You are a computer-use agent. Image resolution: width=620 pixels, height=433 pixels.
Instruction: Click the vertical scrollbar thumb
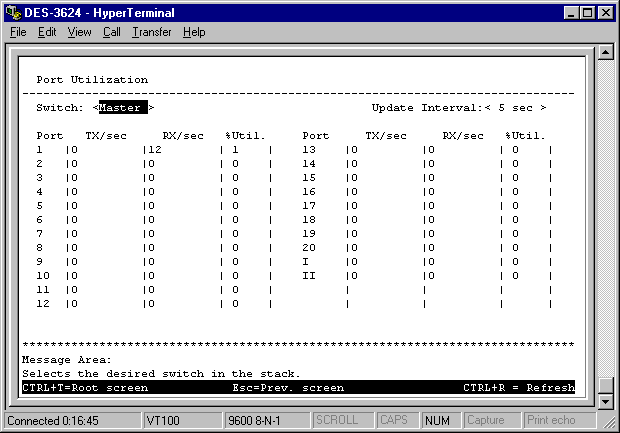[604, 385]
